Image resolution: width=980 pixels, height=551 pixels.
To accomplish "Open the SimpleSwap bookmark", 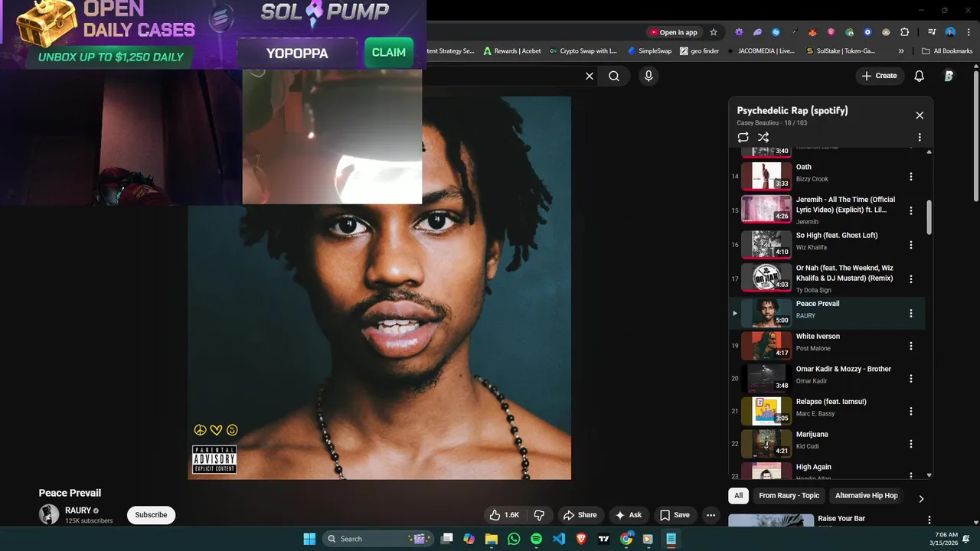I will coord(649,51).
